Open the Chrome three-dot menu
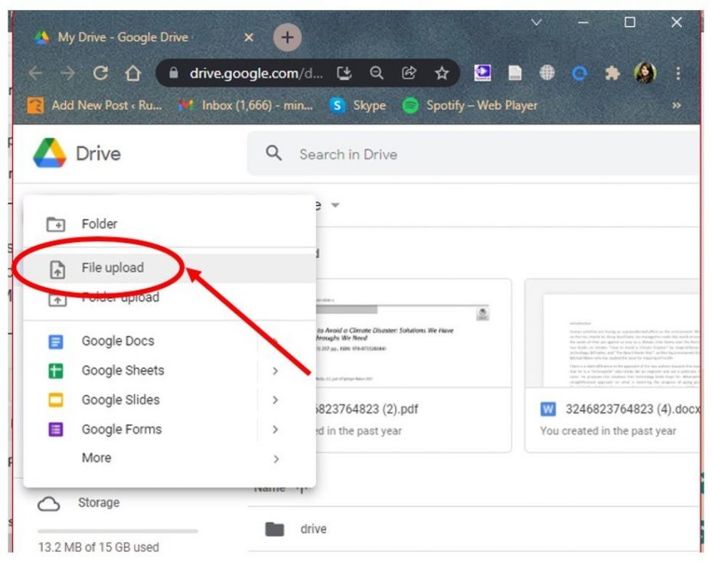This screenshot has height=588, width=712. pos(678,73)
